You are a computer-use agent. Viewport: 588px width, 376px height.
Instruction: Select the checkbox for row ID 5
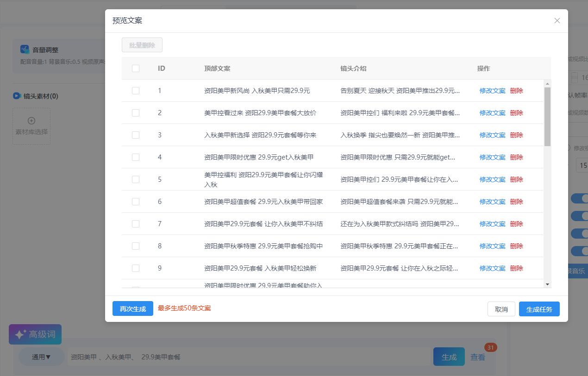click(x=136, y=179)
